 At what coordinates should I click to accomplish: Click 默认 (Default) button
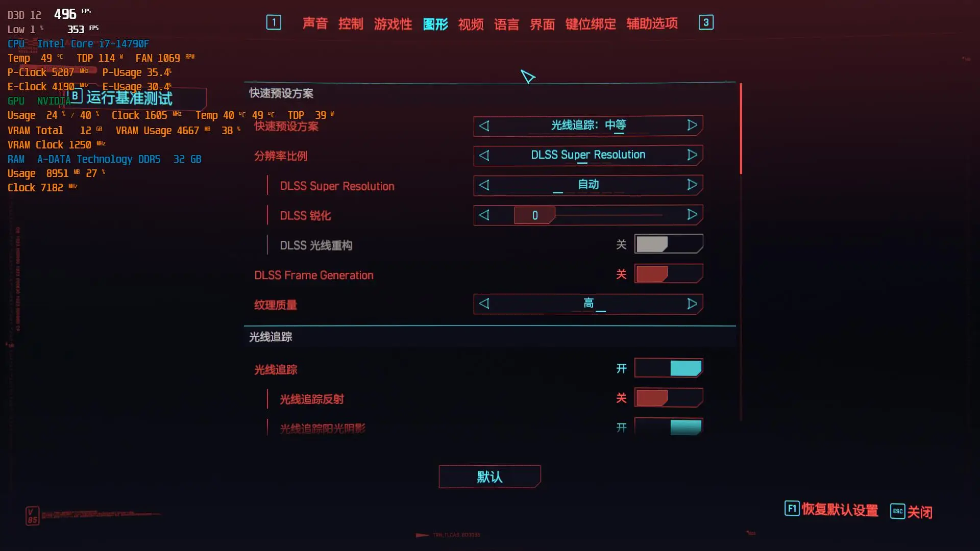[489, 477]
